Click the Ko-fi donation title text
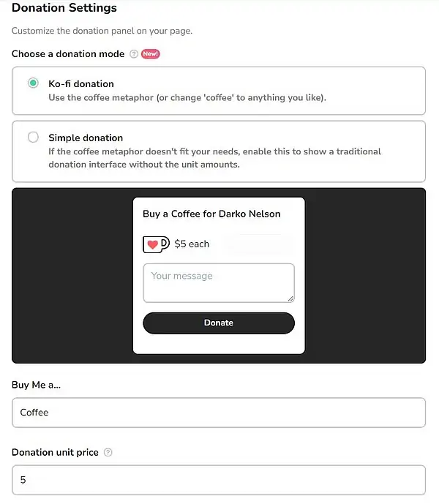 point(81,84)
